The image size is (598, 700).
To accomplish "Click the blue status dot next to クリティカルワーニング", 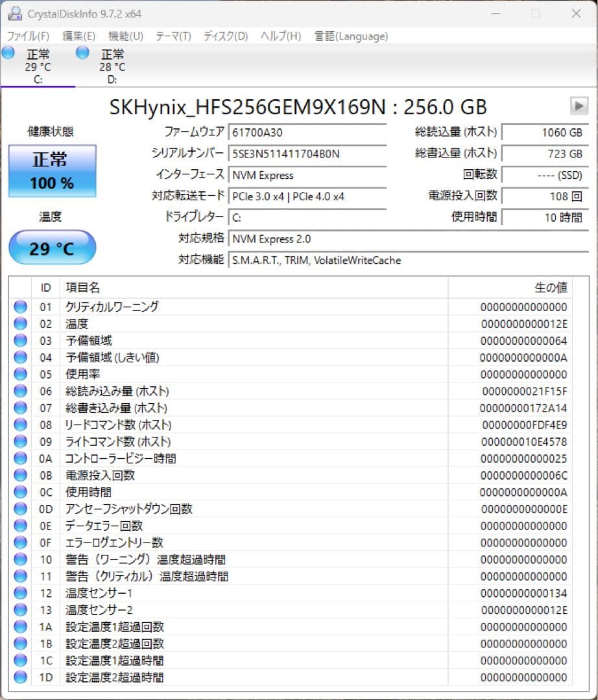I will click(19, 307).
